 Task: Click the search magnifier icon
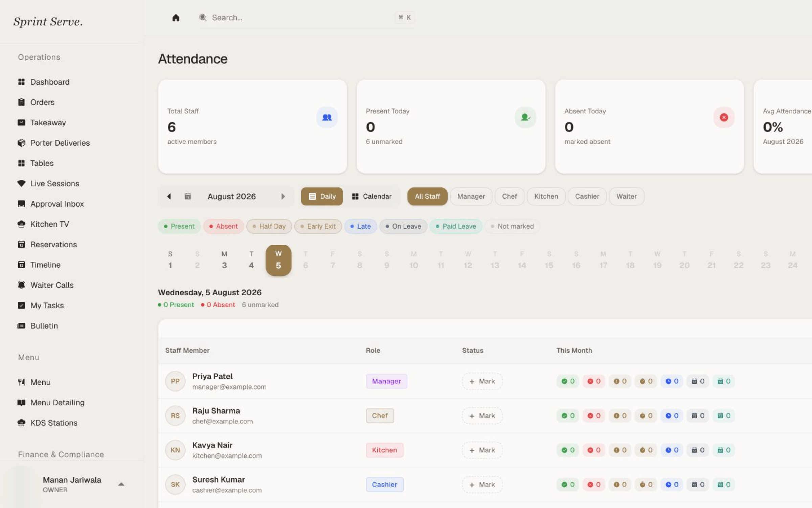pyautogui.click(x=203, y=18)
